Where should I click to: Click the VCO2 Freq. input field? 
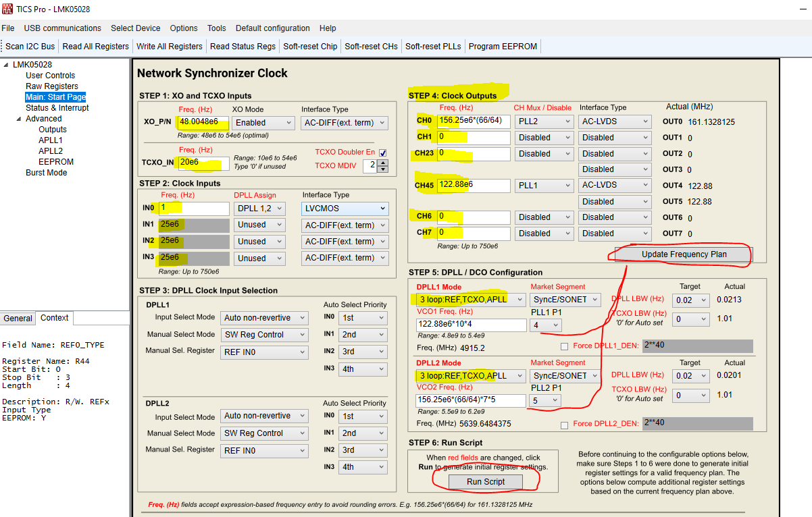471,401
